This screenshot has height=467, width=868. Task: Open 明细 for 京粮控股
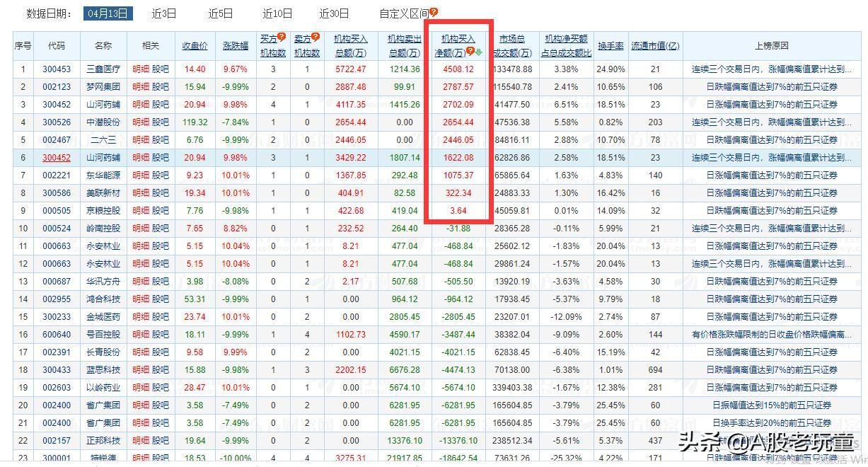(141, 211)
